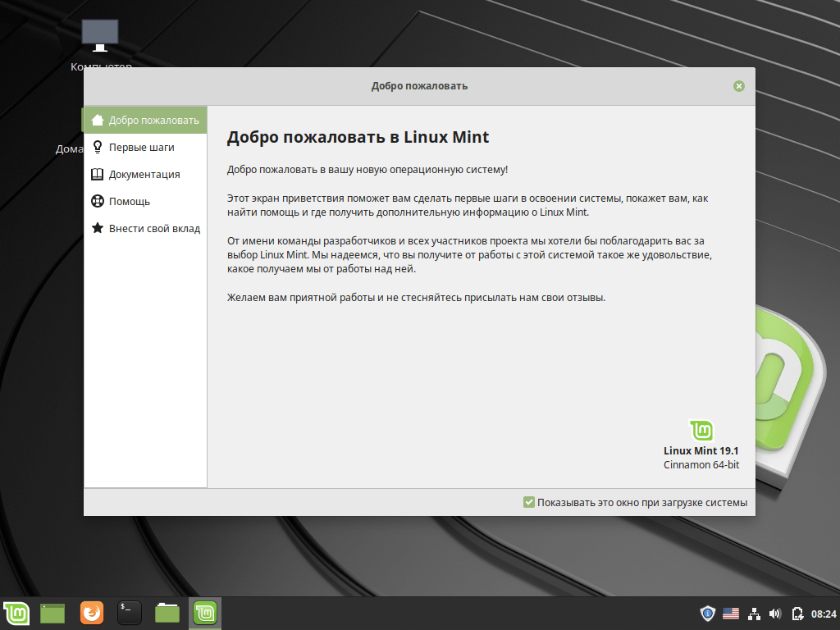The image size is (840, 630).
Task: Click the lightbulb icon beside 'Первые шаги'
Action: [x=98, y=147]
